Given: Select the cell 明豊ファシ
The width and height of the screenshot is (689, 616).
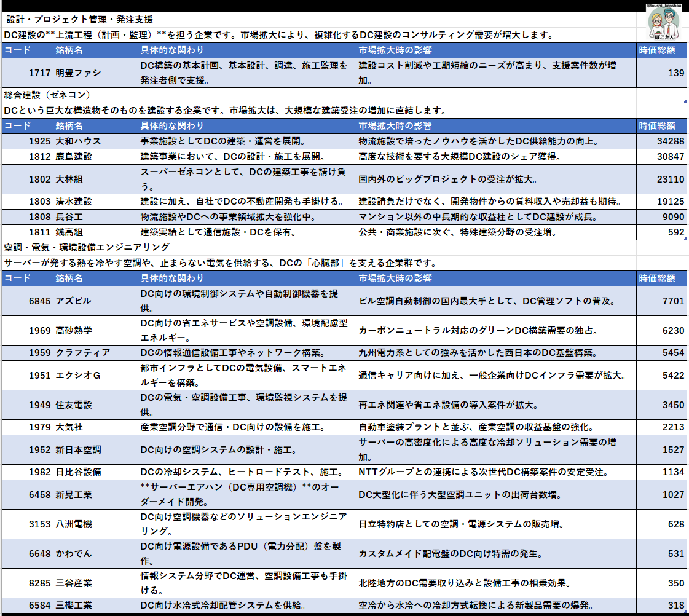Looking at the screenshot, I should [95, 73].
